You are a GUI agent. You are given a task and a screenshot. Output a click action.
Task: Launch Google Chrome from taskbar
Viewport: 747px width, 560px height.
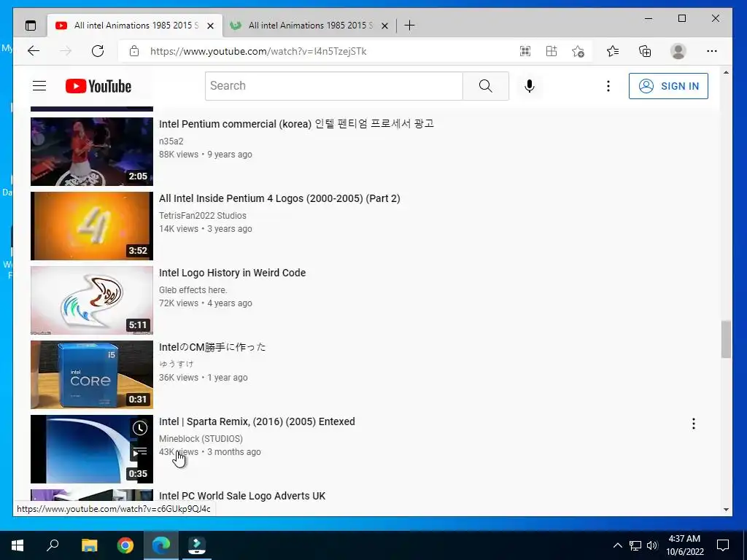125,545
